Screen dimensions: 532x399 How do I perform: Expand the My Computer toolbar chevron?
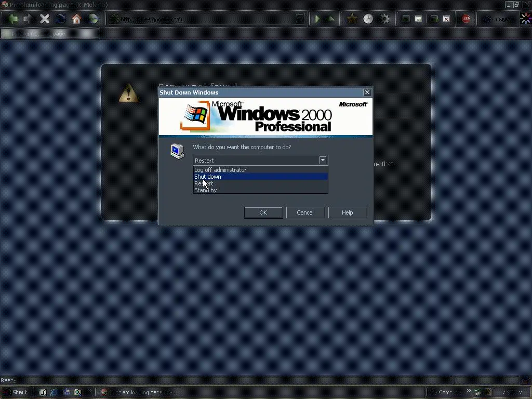click(x=469, y=391)
